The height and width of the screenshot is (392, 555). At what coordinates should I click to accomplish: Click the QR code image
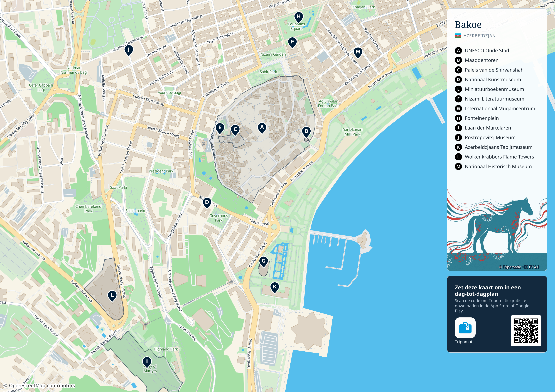[526, 331]
